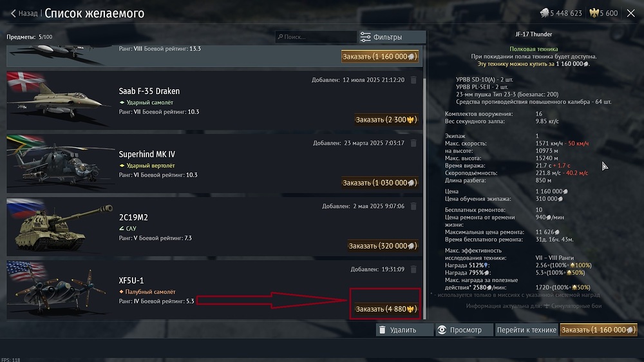Click Перейти к технике button

526,330
